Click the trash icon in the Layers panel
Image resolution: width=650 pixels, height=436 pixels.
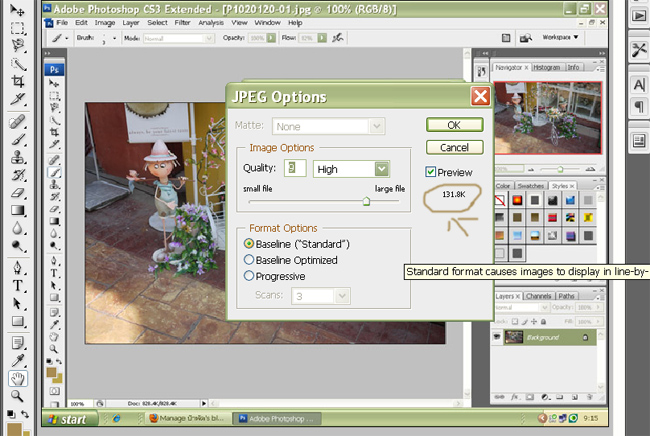tap(589, 397)
